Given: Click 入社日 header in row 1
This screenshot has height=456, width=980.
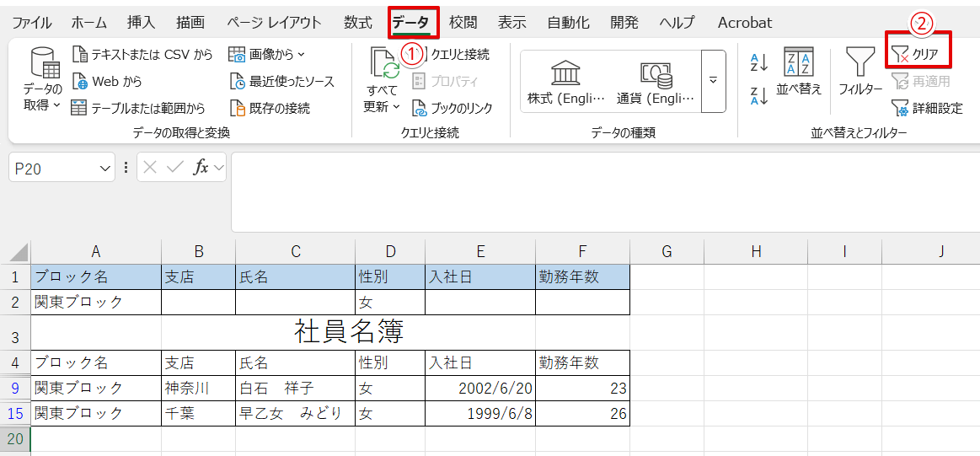Looking at the screenshot, I should [480, 277].
